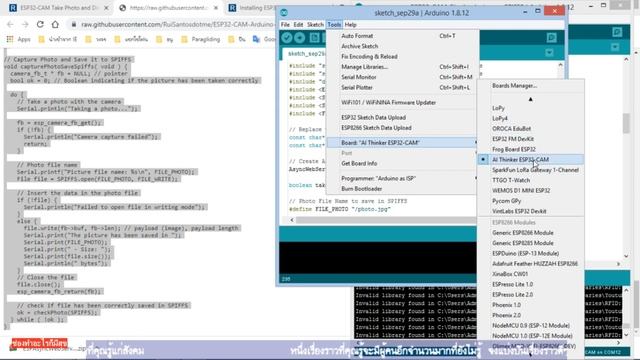The width and height of the screenshot is (640, 360).
Task: Click the Arduino Upload arrow button
Action: 300,38
